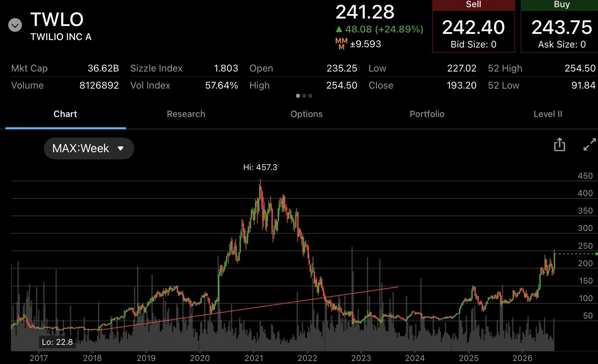Tap the Low 227.02 row

[x=423, y=68]
